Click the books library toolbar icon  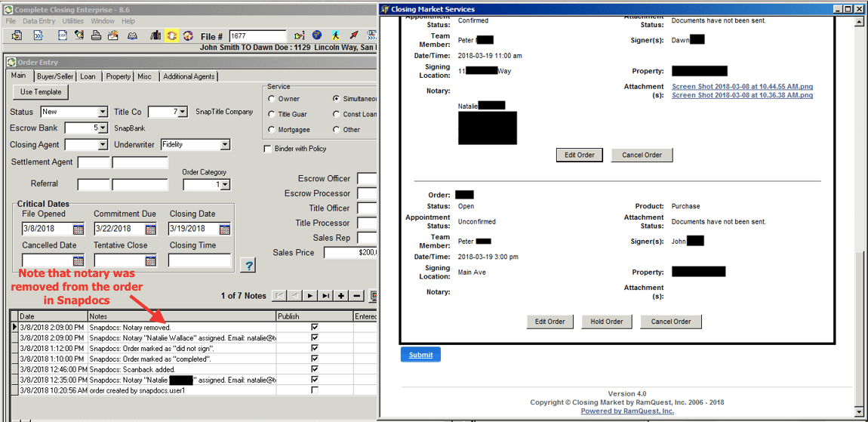(x=157, y=36)
